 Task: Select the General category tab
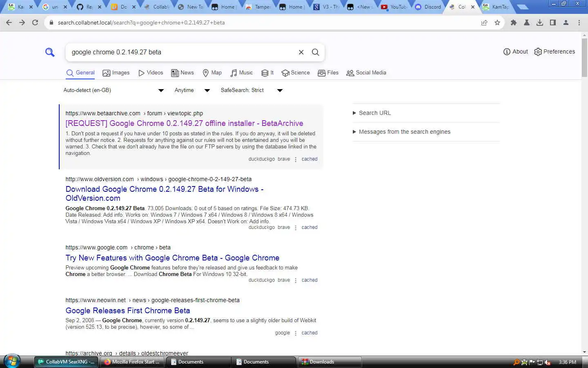click(80, 73)
